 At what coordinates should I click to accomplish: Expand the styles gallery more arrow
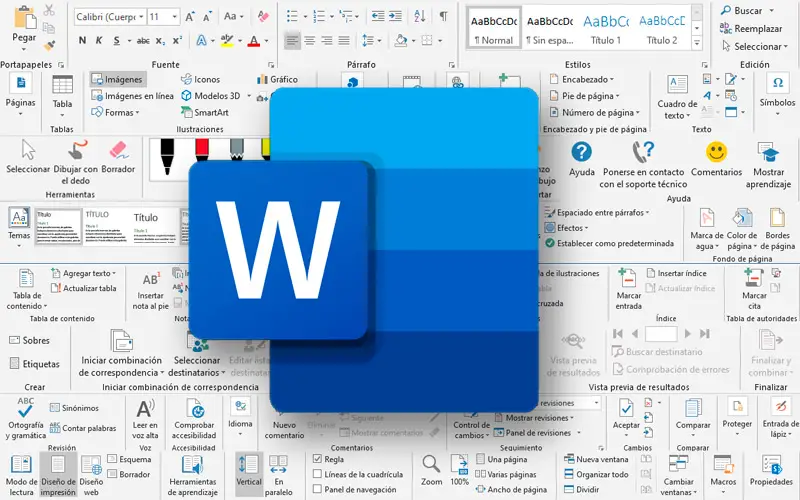pos(697,43)
